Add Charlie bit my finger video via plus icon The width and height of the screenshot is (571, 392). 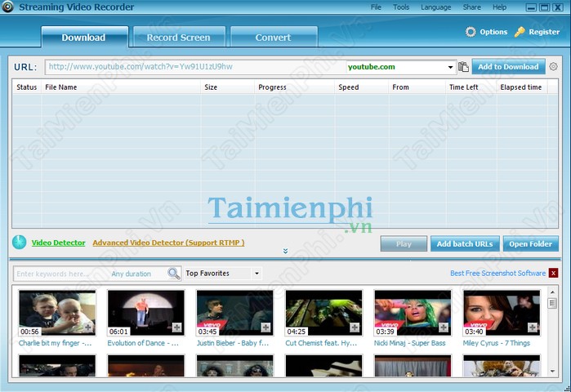click(x=88, y=327)
